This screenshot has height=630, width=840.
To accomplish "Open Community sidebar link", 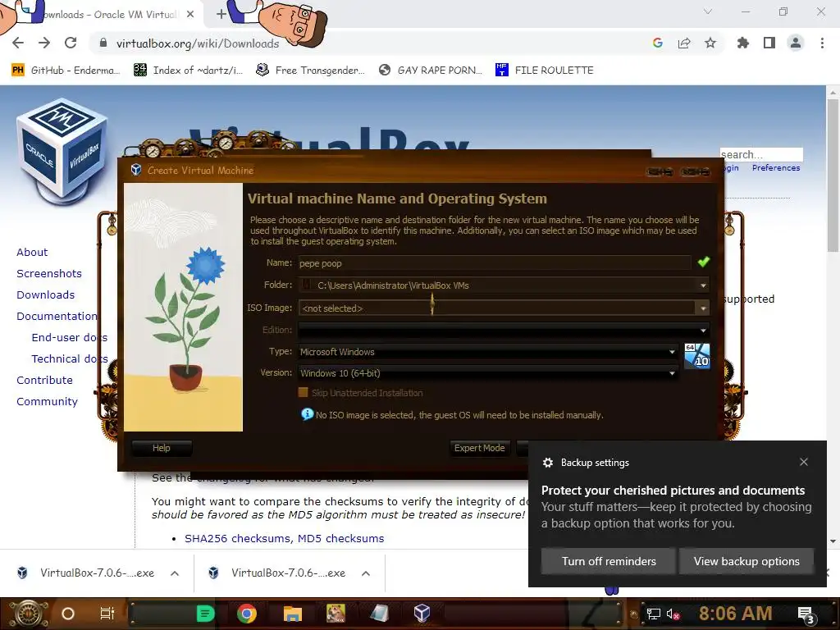I will click(x=47, y=401).
